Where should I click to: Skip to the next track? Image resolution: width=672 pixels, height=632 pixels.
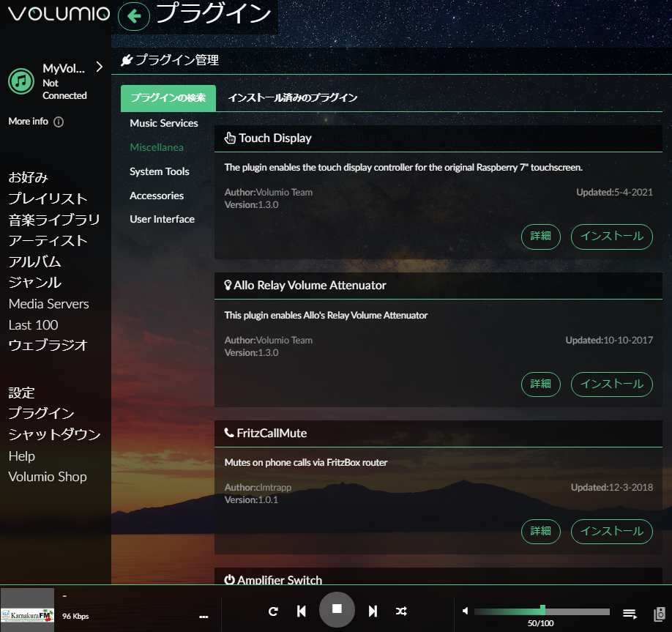coord(373,611)
